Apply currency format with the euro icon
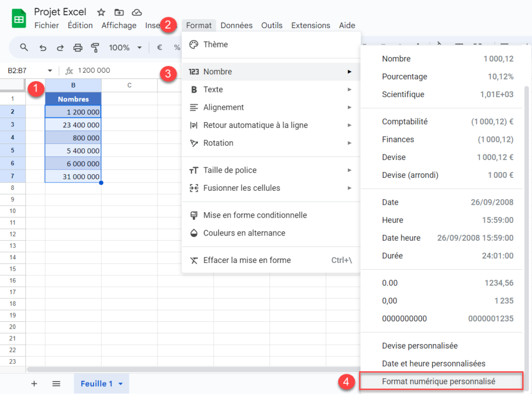The width and height of the screenshot is (532, 394). pyautogui.click(x=159, y=47)
